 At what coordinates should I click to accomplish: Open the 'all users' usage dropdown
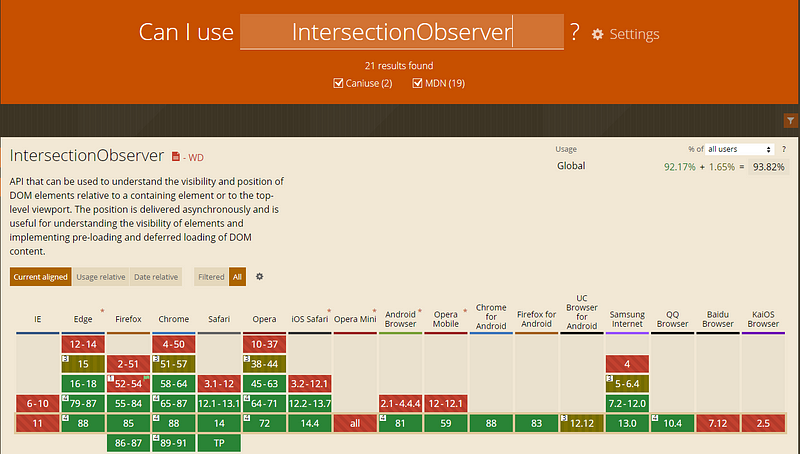[741, 148]
